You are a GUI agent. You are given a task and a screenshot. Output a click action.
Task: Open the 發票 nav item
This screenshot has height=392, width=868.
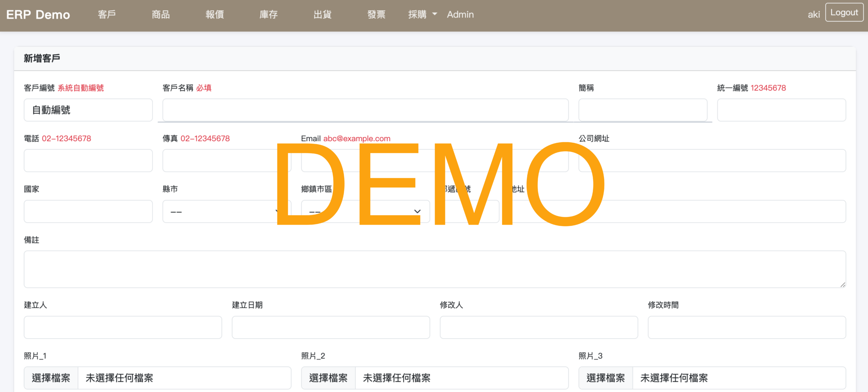(x=376, y=15)
